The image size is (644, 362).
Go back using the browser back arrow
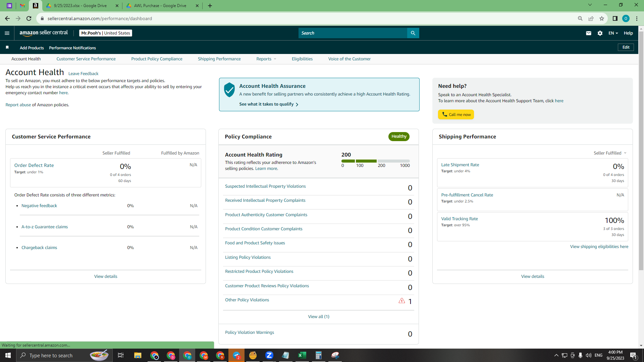point(7,18)
